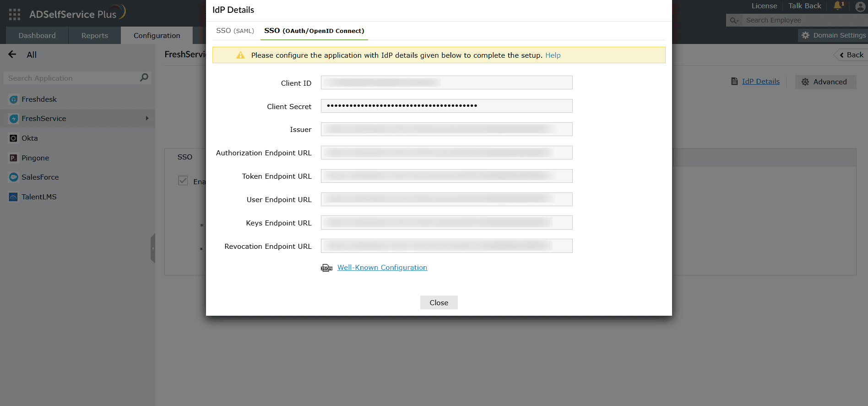
Task: Click the Search Application magnifier icon
Action: (144, 77)
